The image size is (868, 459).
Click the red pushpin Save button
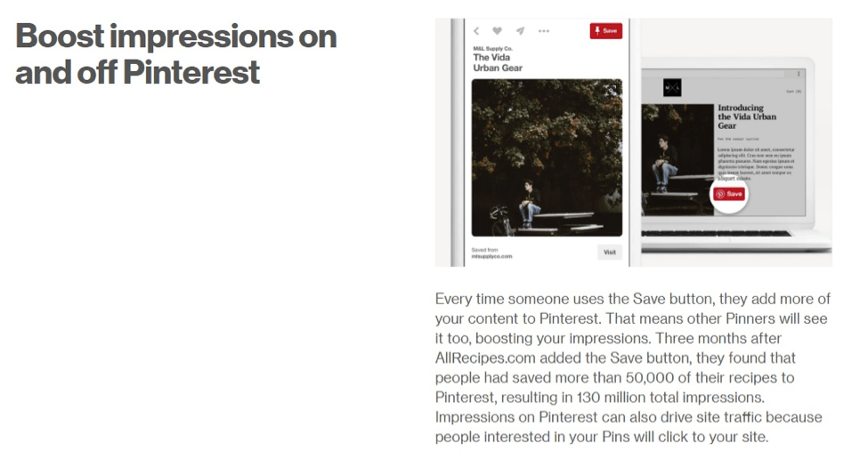tap(605, 31)
